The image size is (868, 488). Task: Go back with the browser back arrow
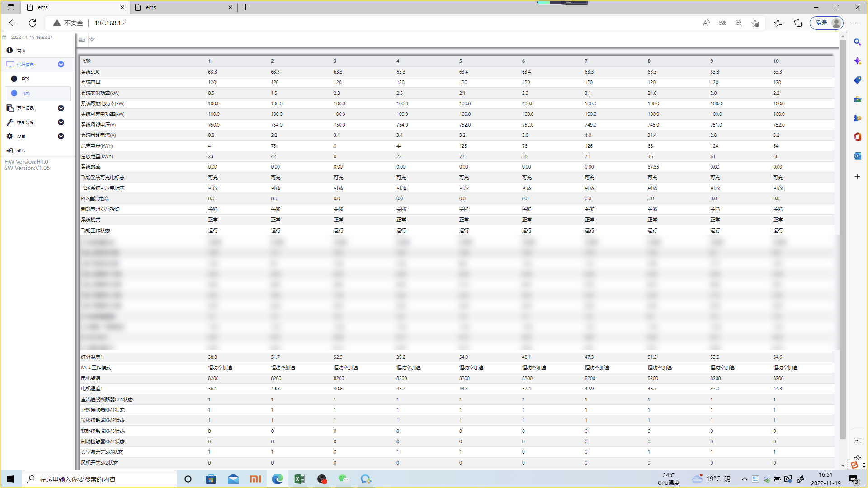(13, 23)
